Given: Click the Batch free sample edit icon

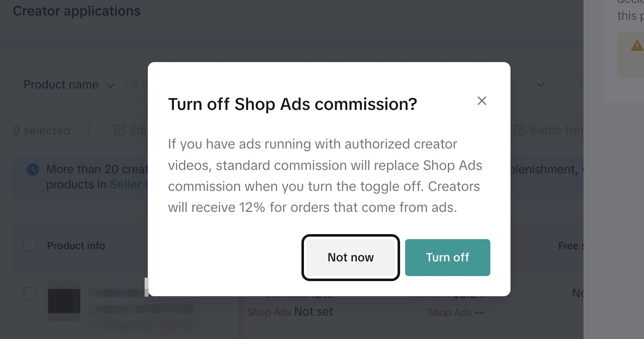Looking at the screenshot, I should (520, 130).
